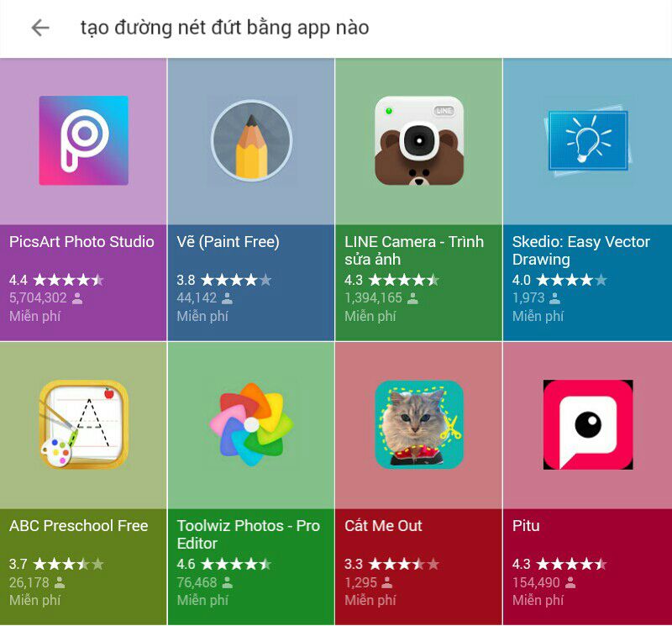The height and width of the screenshot is (626, 672).
Task: Open the LINE Camera bear icon
Action: point(419,140)
